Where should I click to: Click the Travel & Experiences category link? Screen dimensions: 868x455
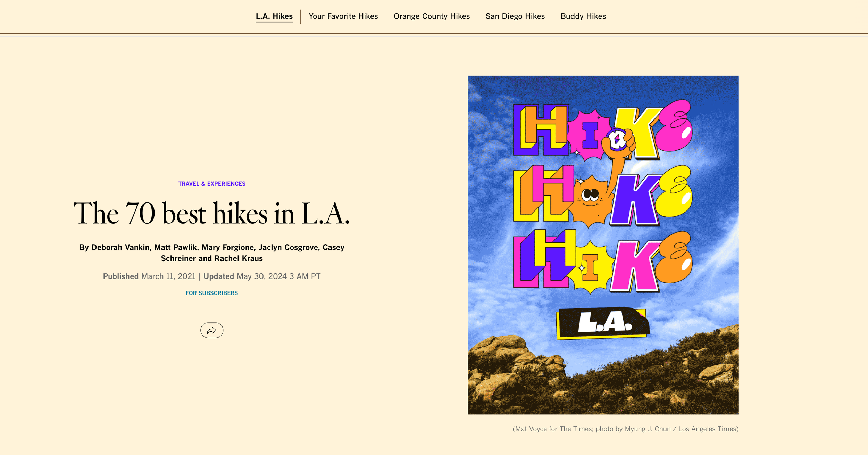(x=212, y=184)
